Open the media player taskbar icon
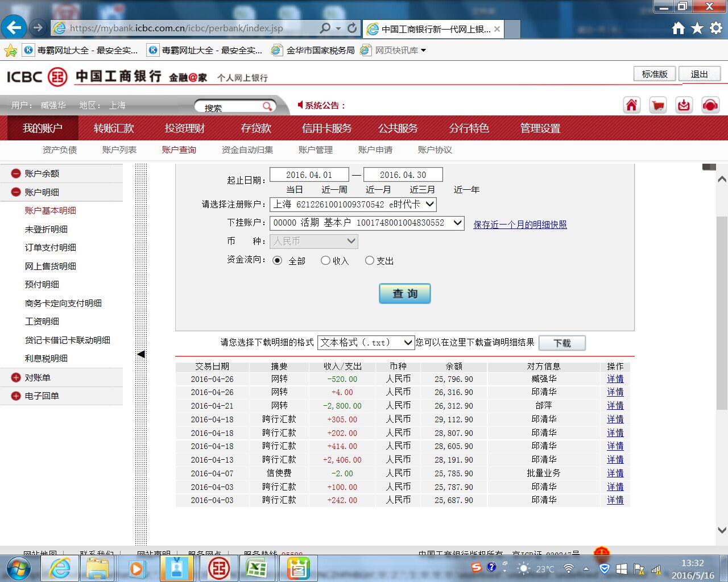This screenshot has width=728, height=582. click(137, 568)
